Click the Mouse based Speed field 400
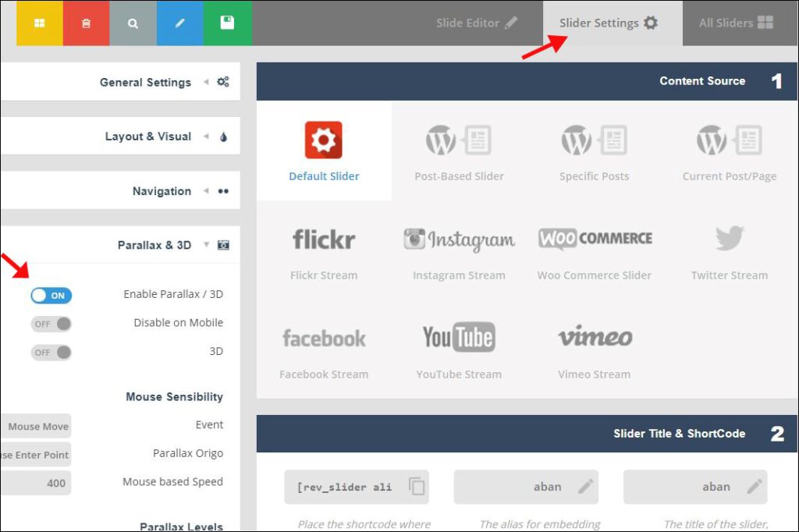 tap(36, 483)
